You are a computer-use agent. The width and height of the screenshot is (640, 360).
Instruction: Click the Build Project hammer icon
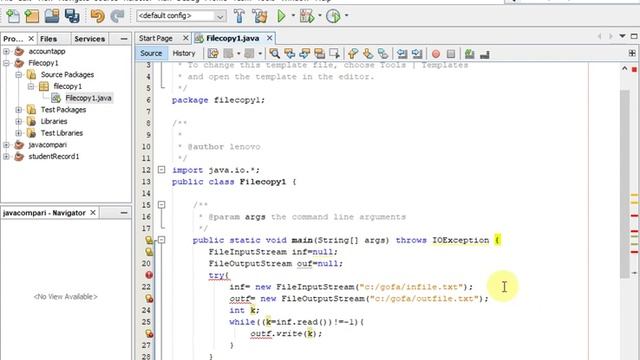(x=239, y=16)
